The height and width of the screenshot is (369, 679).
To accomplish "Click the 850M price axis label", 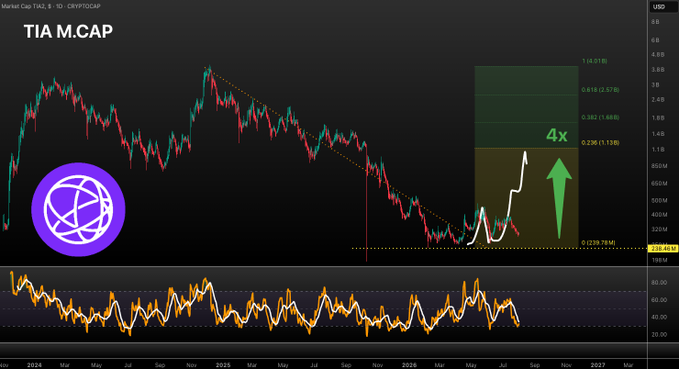I will (x=659, y=166).
